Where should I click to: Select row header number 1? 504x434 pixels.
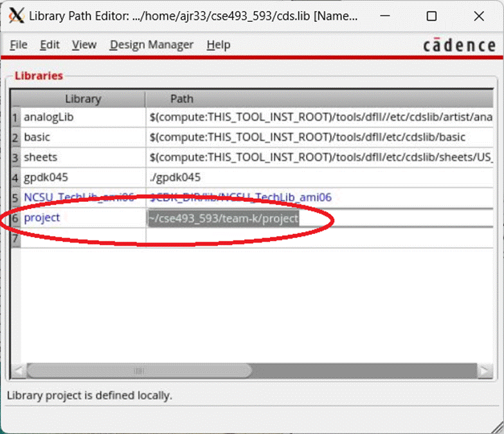(15, 117)
